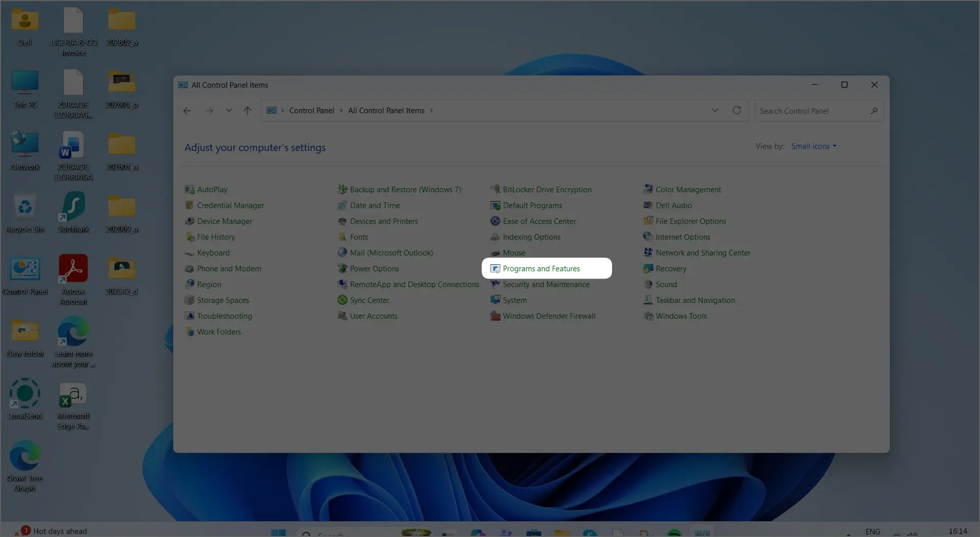Click the Device Manager icon
The width and height of the screenshot is (980, 537).
point(189,221)
